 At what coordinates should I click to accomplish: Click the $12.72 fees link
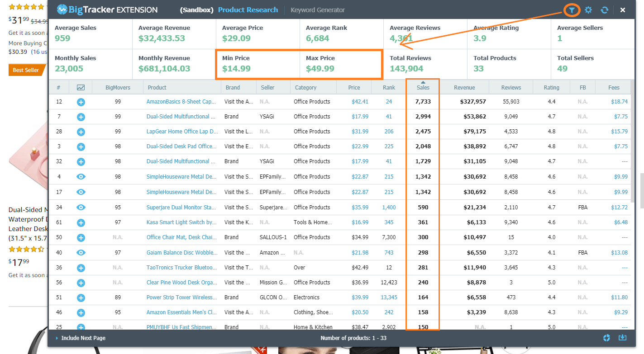[x=619, y=208]
